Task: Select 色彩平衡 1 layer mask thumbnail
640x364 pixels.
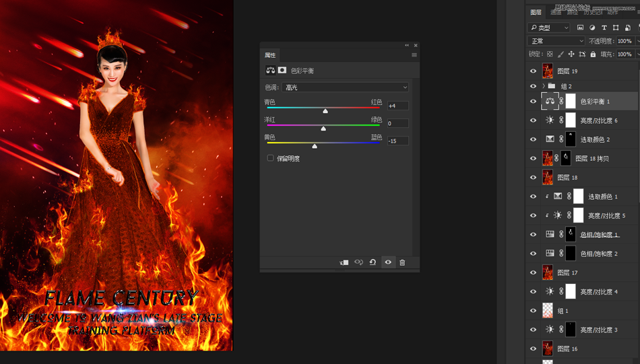Action: tap(570, 101)
